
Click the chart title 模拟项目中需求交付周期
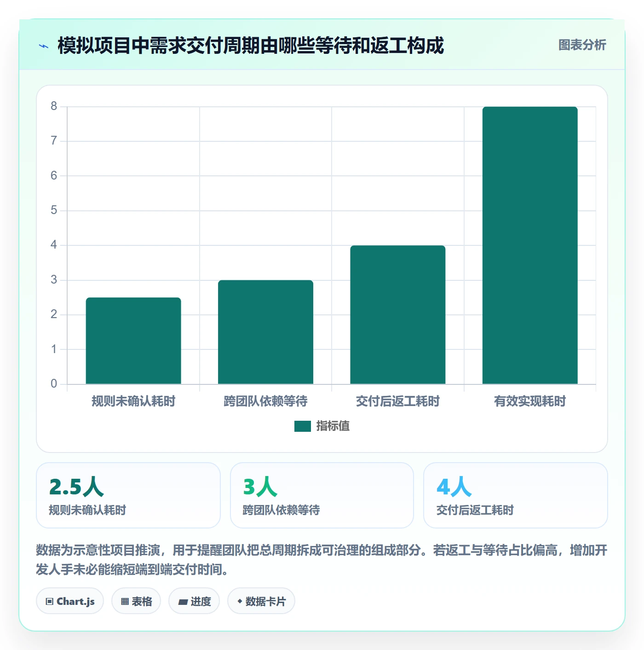251,46
